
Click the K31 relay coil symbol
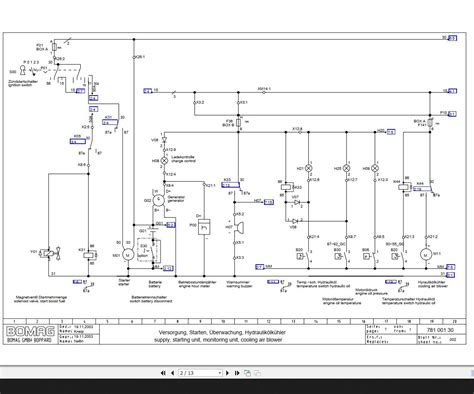coord(90,255)
